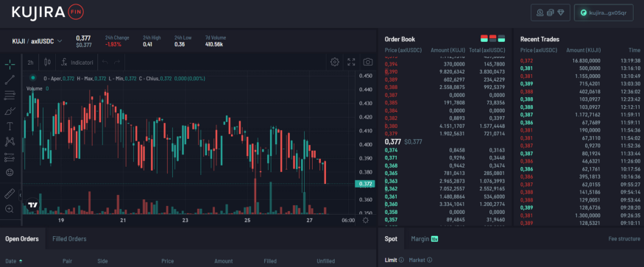Open price scale settings gear below chart

click(x=366, y=220)
